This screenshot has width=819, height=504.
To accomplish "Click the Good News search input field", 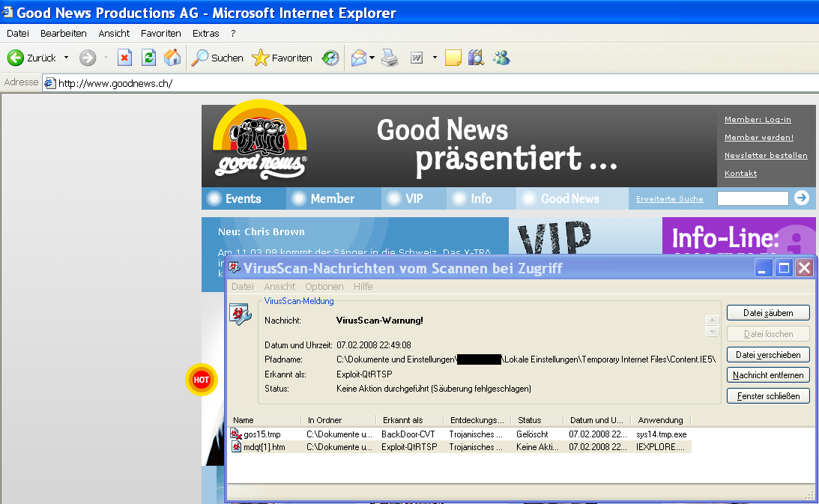I will 752,198.
